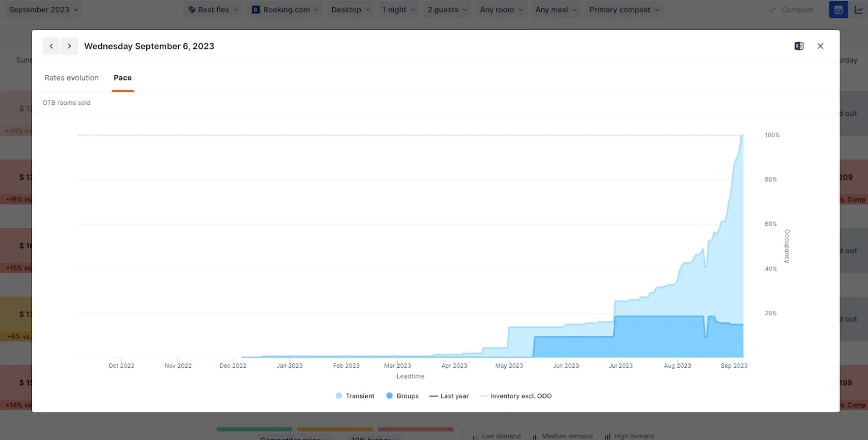
Task: Toggle the Last year line in the legend
Action: click(449, 395)
